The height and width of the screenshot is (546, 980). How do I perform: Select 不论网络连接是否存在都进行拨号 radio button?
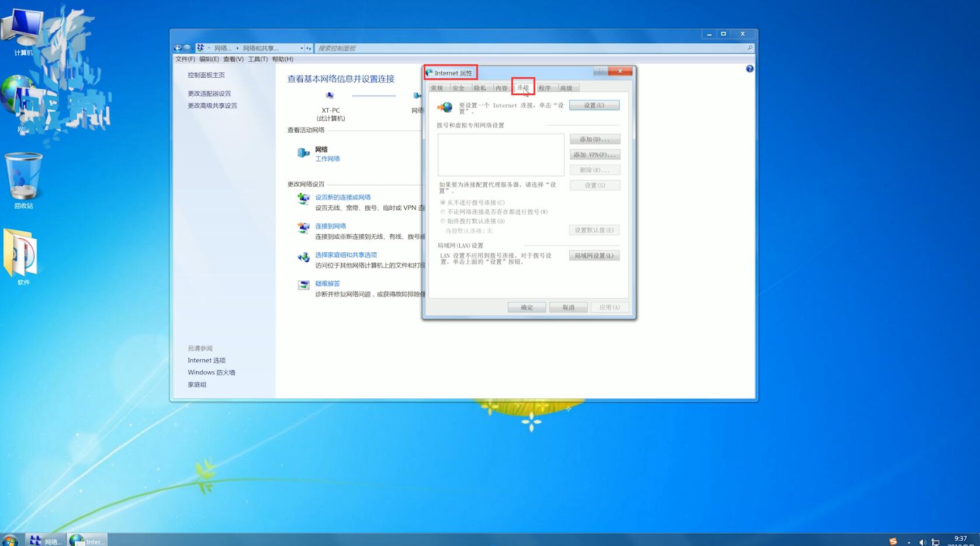click(x=443, y=212)
